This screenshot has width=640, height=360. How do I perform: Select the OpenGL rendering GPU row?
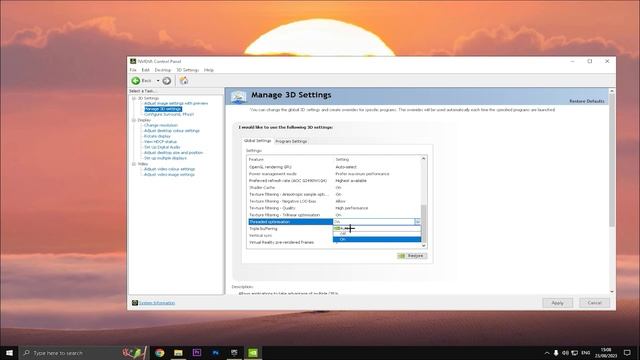click(x=334, y=167)
